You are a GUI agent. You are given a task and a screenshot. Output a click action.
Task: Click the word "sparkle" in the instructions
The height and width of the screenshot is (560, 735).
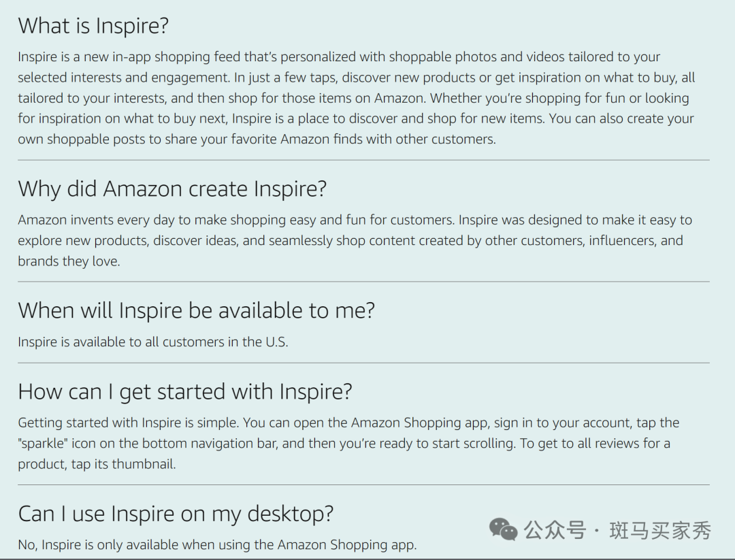[x=43, y=444]
